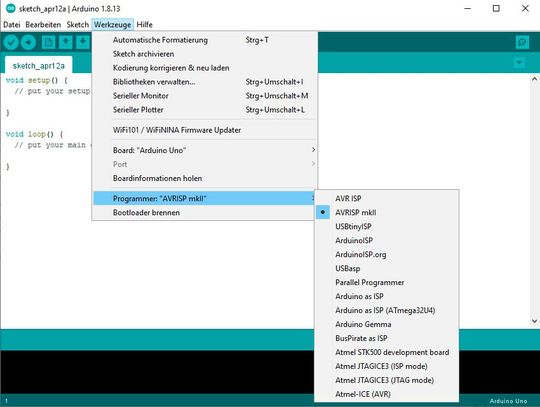
Task: Click the editor scrollbar up arrow
Action: 534,79
